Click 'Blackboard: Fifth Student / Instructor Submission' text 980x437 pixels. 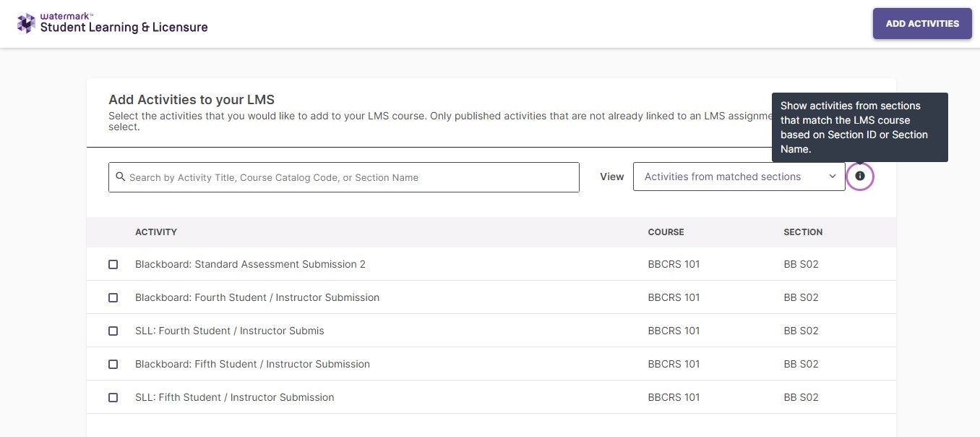(x=252, y=364)
